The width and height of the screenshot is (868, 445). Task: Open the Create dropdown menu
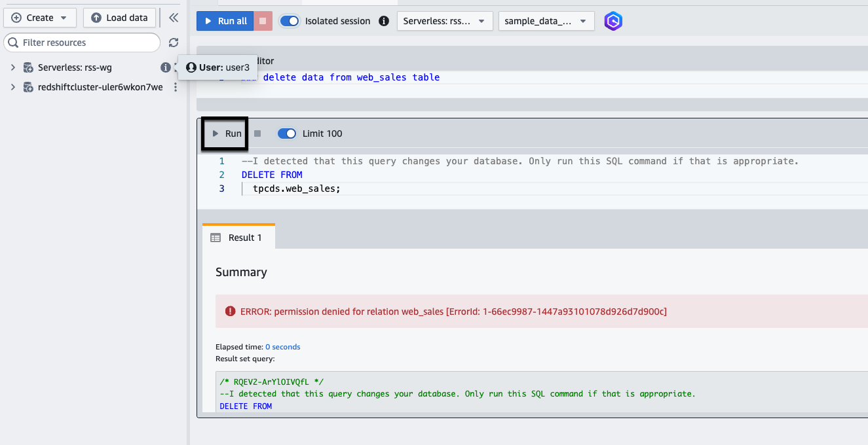point(39,18)
